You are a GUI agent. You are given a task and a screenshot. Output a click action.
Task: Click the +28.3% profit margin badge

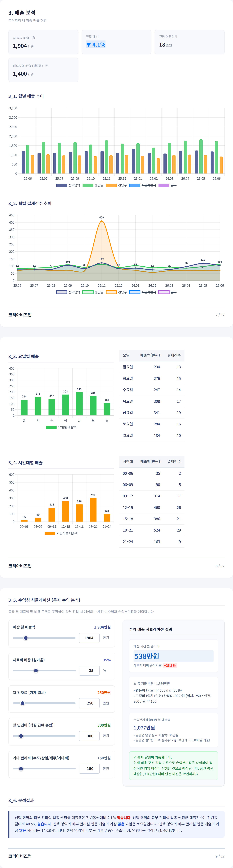tap(170, 665)
